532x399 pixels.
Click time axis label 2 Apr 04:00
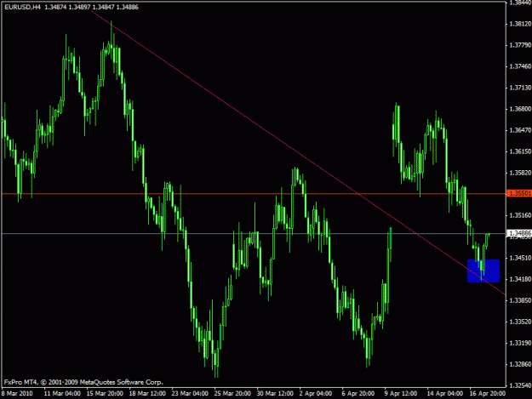(316, 394)
